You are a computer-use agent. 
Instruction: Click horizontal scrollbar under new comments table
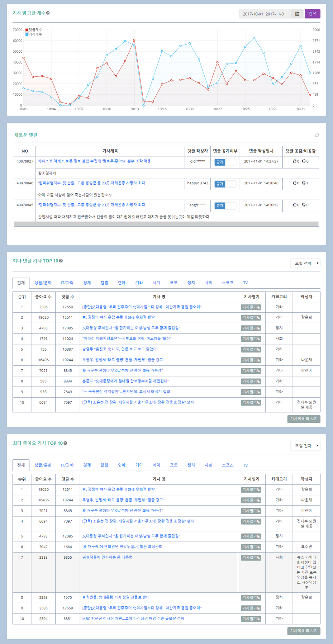click(x=166, y=224)
